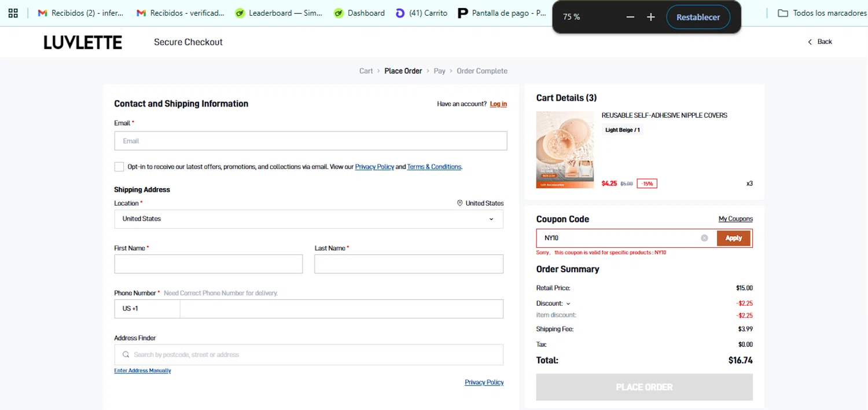Click the location pin icon near United States
Image resolution: width=868 pixels, height=410 pixels.
coord(460,203)
